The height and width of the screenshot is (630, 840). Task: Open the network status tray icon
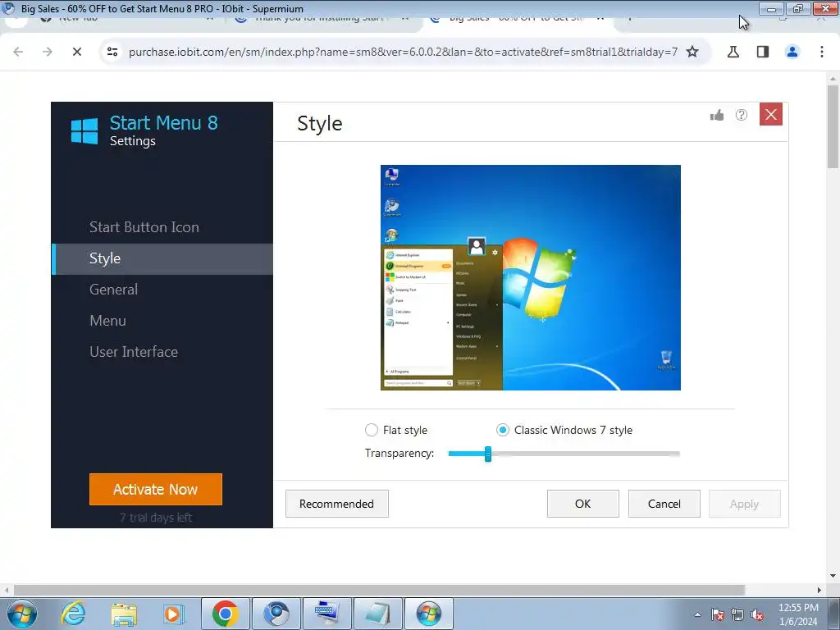click(x=737, y=614)
